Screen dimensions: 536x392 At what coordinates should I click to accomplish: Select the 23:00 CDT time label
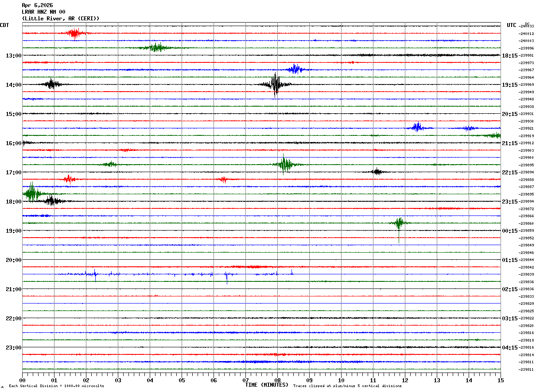pyautogui.click(x=14, y=347)
